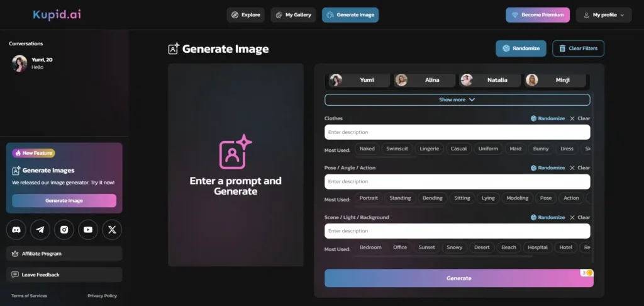The width and height of the screenshot is (644, 306).
Task: Select the Lingerie clothes tag
Action: pyautogui.click(x=429, y=149)
